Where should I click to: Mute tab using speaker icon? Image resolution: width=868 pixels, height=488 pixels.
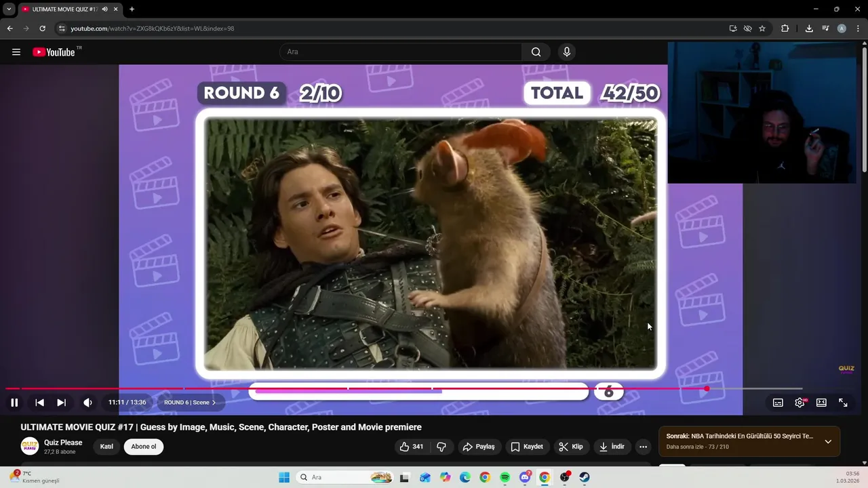104,9
